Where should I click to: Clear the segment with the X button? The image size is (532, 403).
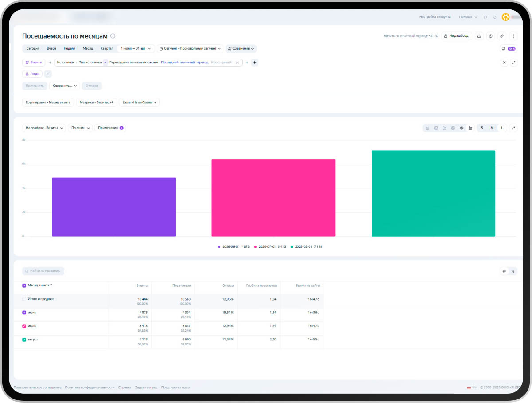(x=504, y=63)
